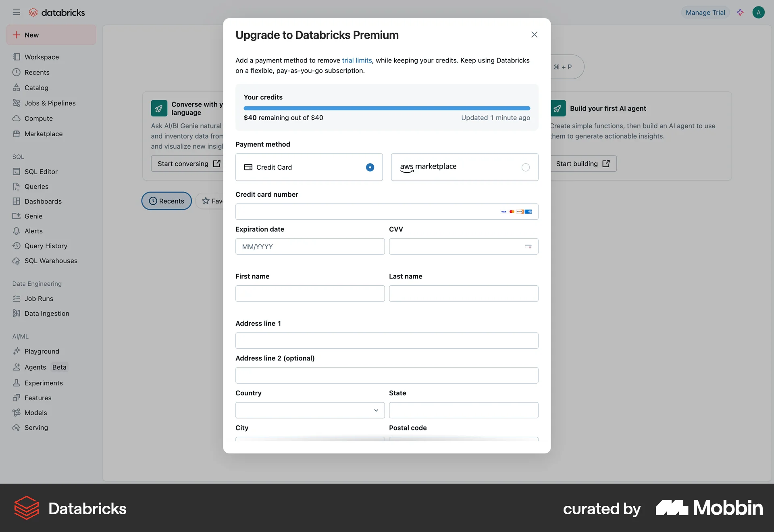Open the Country dropdown
This screenshot has width=774, height=532.
pos(309,410)
